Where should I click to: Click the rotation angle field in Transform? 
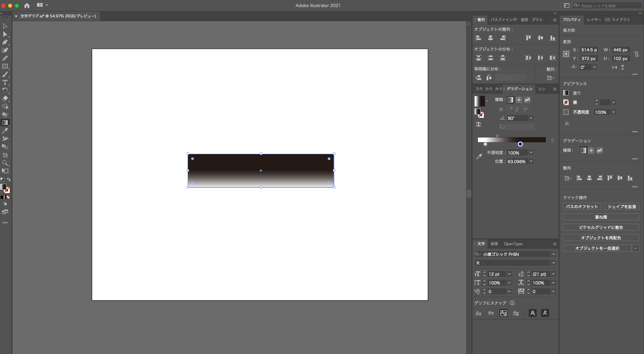coord(586,67)
